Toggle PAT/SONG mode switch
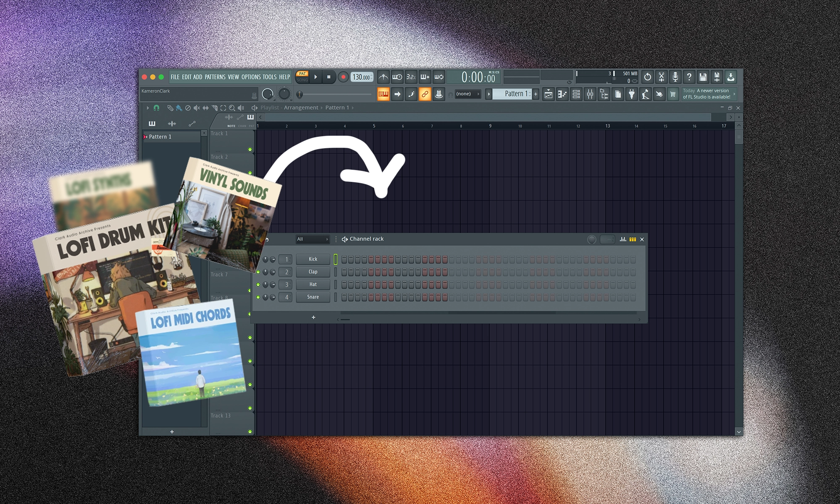 [302, 77]
